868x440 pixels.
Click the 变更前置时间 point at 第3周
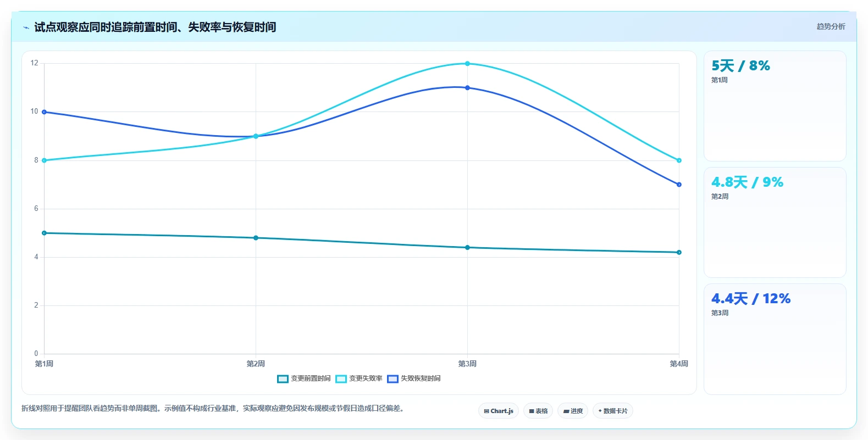coord(467,248)
